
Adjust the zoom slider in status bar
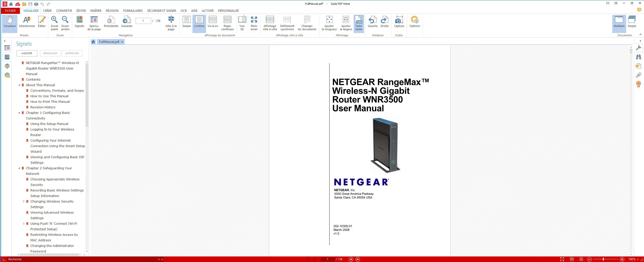[603, 259]
